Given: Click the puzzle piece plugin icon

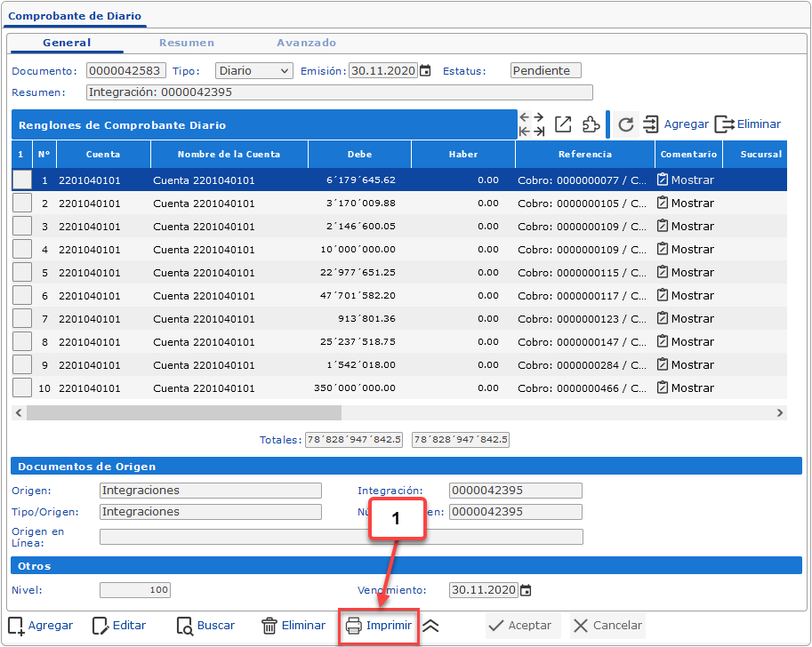Looking at the screenshot, I should 591,124.
